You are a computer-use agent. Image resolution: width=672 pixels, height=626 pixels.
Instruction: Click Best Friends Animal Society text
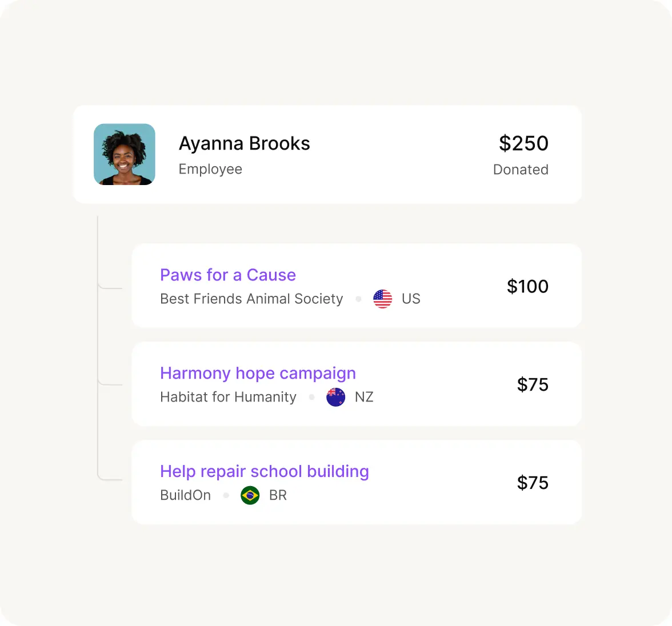[x=251, y=299]
